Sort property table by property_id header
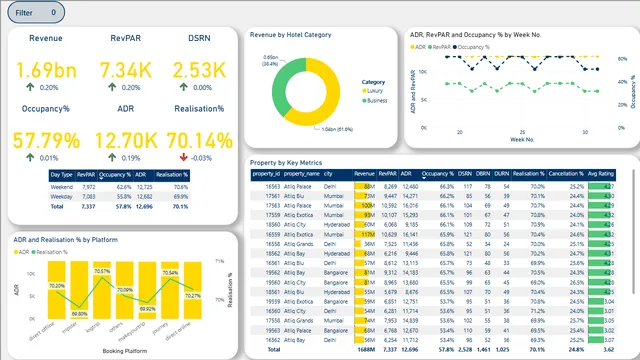Image resolution: width=640 pixels, height=360 pixels. click(266, 174)
